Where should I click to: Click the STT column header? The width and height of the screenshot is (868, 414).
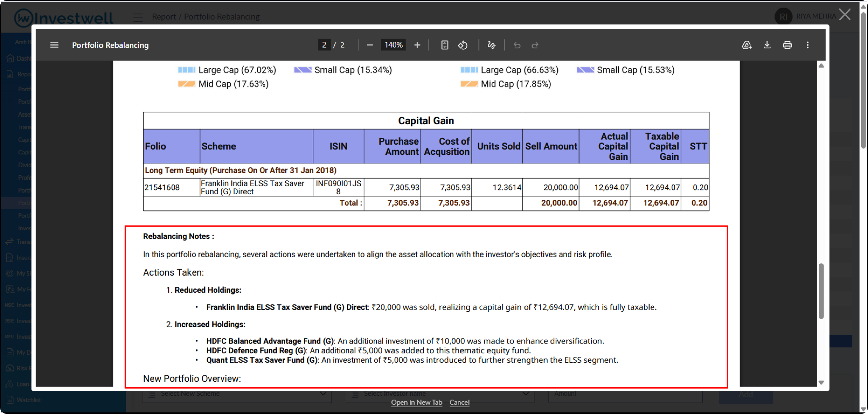(x=695, y=146)
